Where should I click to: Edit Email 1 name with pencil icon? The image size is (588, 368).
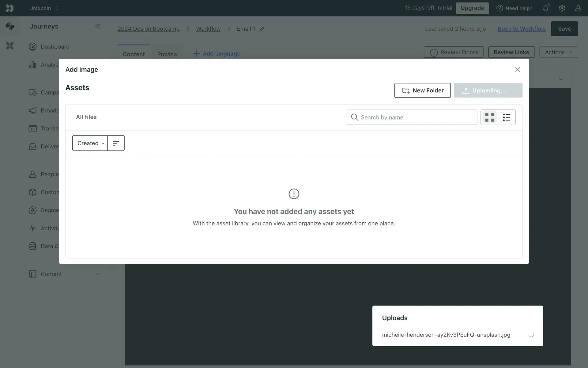262,29
